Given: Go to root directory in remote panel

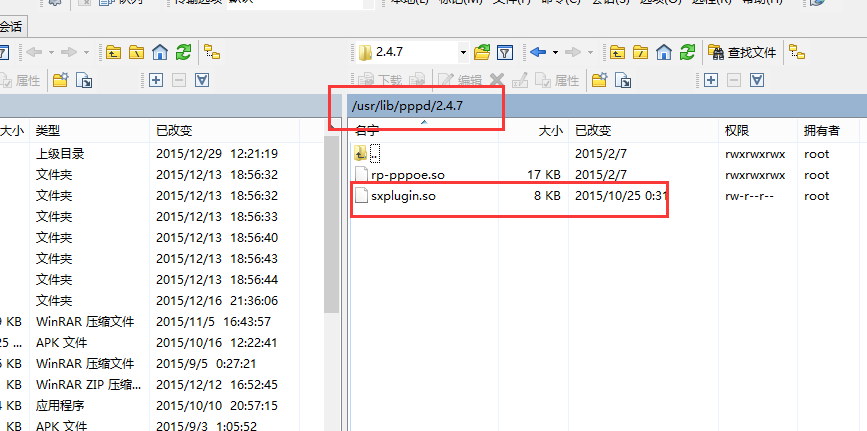Looking at the screenshot, I should 641,53.
